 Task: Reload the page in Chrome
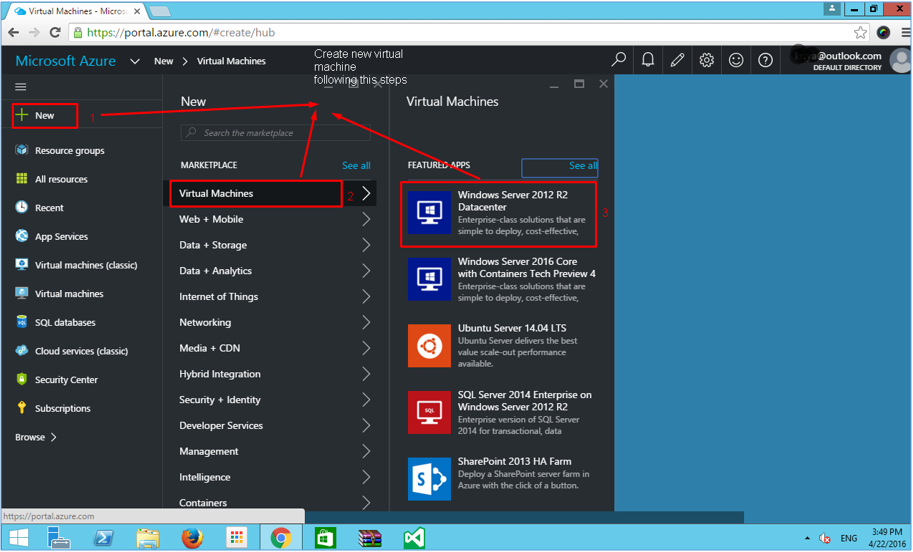(55, 33)
